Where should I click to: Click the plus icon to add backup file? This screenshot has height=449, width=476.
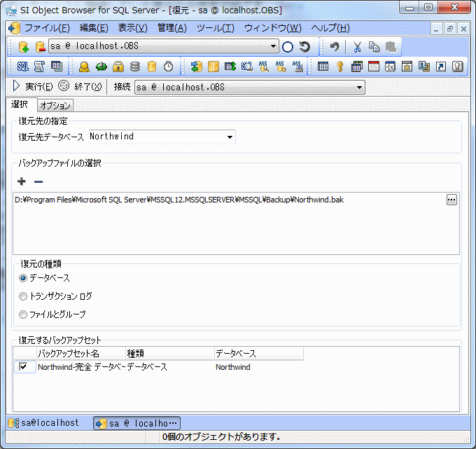point(22,181)
